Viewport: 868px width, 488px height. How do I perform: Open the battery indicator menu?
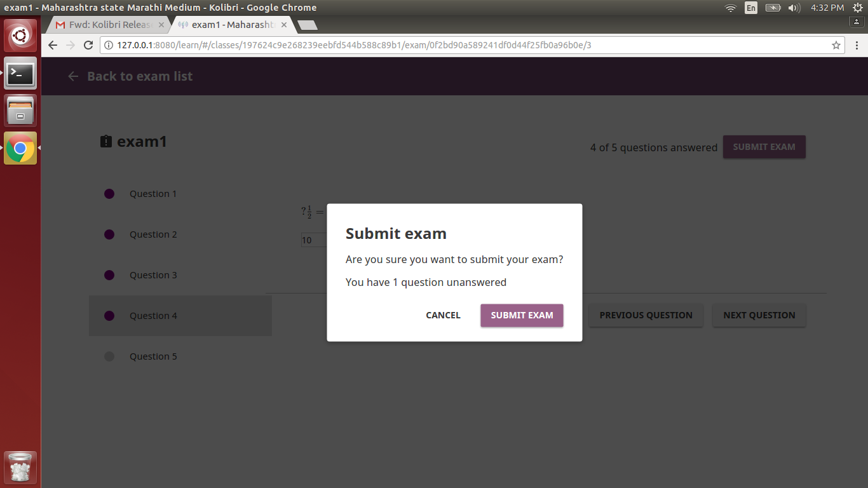click(x=772, y=8)
